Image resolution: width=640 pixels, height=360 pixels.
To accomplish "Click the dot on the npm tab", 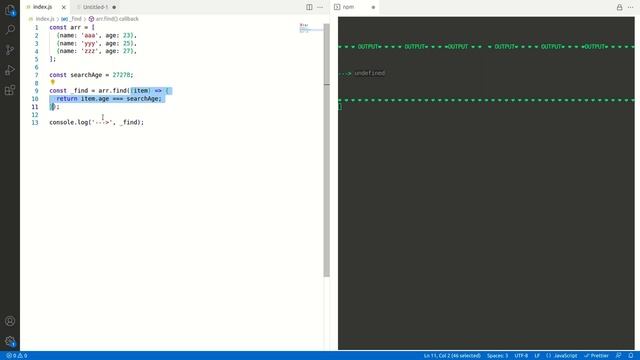I will click(x=373, y=7).
